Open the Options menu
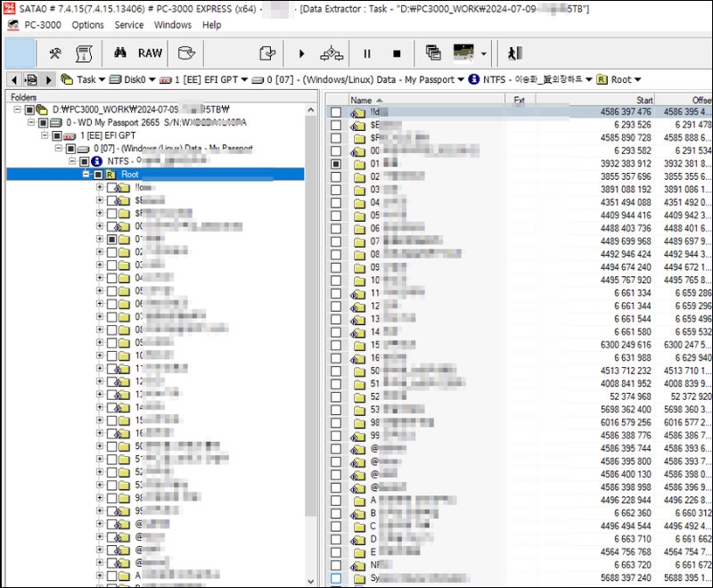The image size is (713, 588). pos(87,25)
